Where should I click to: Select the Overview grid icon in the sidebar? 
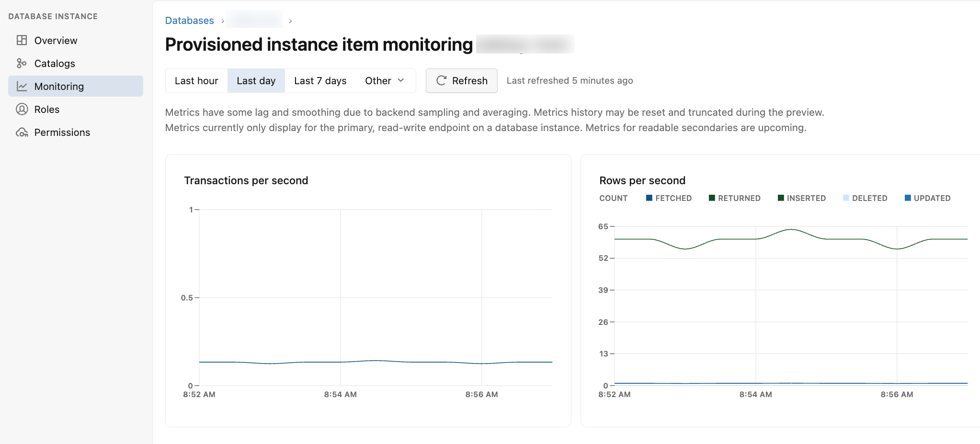[21, 40]
